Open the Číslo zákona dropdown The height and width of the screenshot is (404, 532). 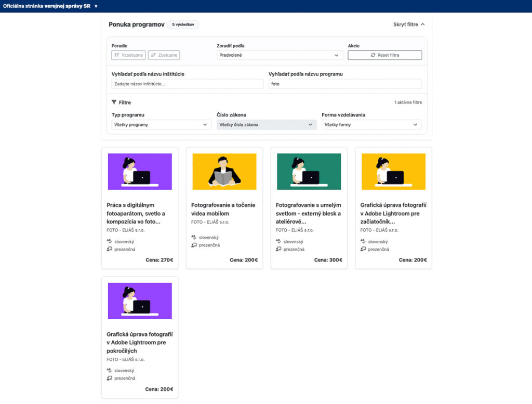tap(266, 125)
